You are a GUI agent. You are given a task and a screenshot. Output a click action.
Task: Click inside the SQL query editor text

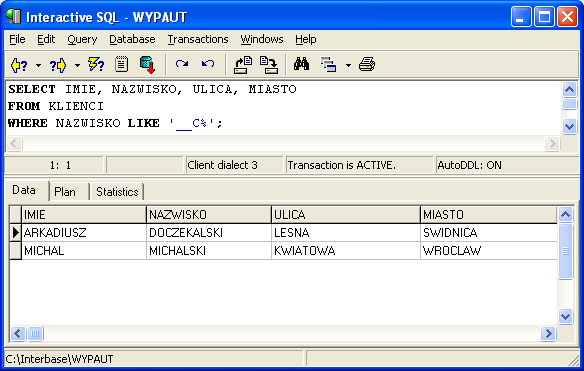[x=283, y=107]
